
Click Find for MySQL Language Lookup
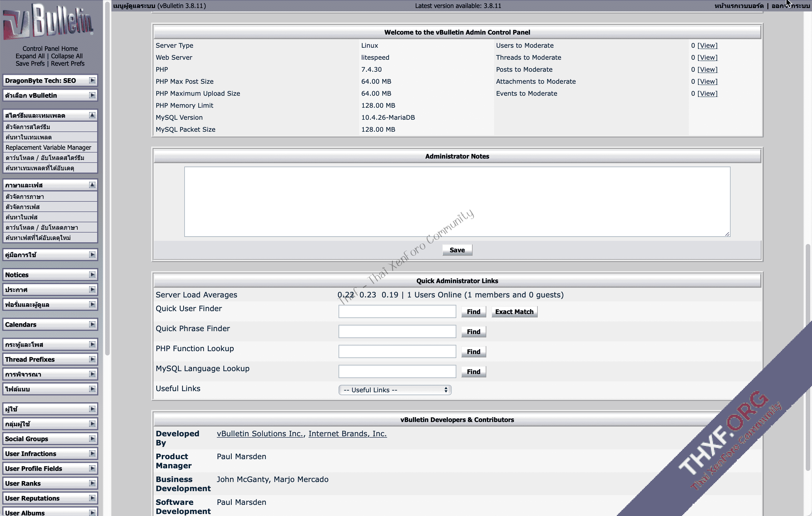[x=473, y=371]
